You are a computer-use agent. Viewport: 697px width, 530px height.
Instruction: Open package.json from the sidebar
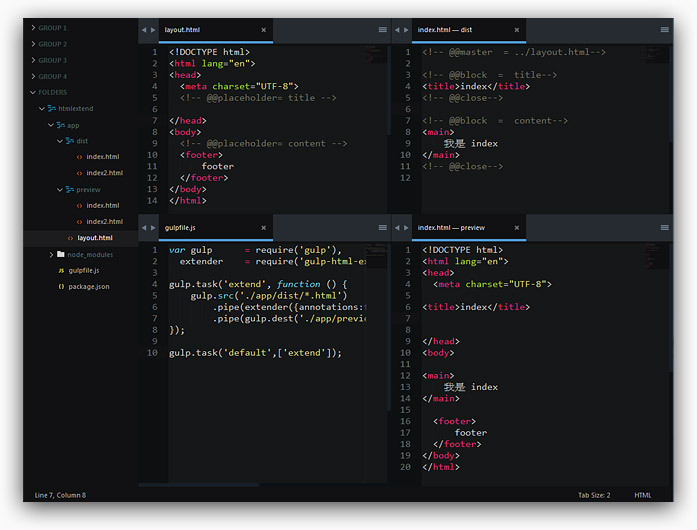pyautogui.click(x=88, y=286)
